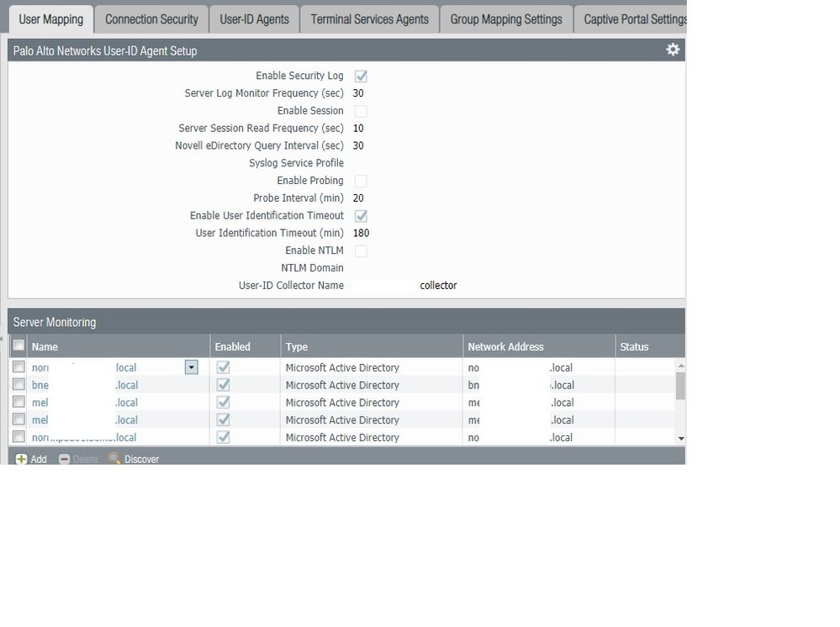
Task: Toggle the Enable Probing checkbox
Action: coord(361,181)
